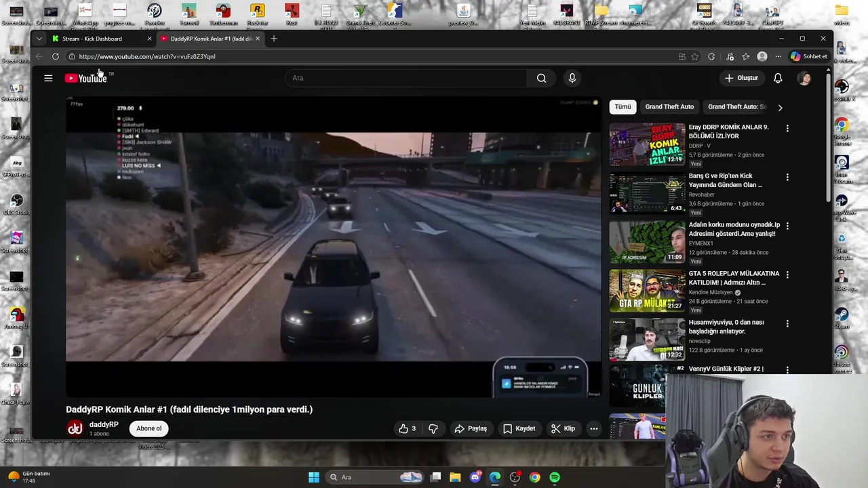Image resolution: width=868 pixels, height=488 pixels.
Task: Open the GTA RP Mülakat thumbnail
Action: tap(647, 291)
